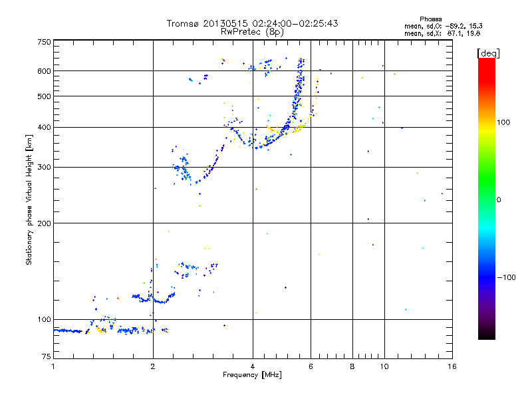Click the [deg] label above the color bar
The width and height of the screenshot is (532, 399).
[488, 53]
